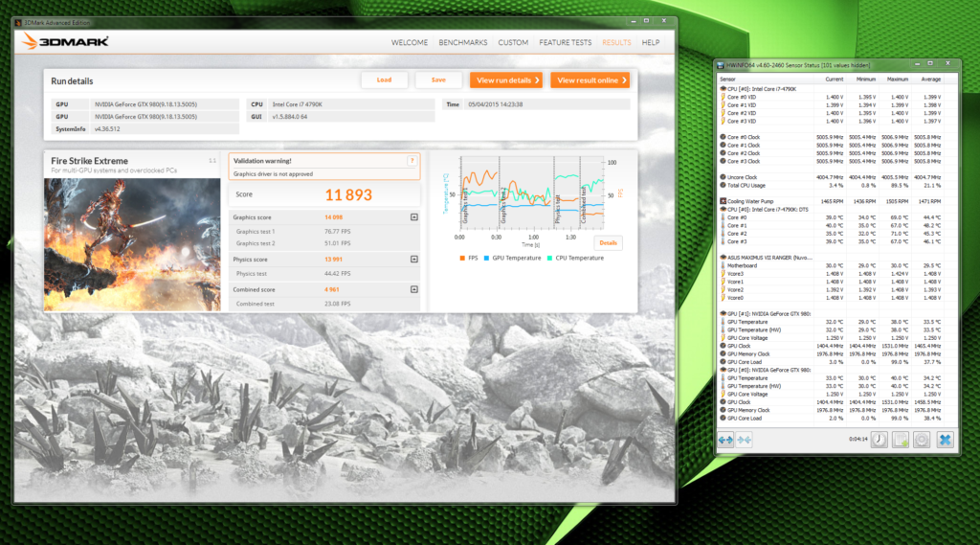The height and width of the screenshot is (545, 980).
Task: Click the HWiNFO64 title bar application icon
Action: [721, 65]
